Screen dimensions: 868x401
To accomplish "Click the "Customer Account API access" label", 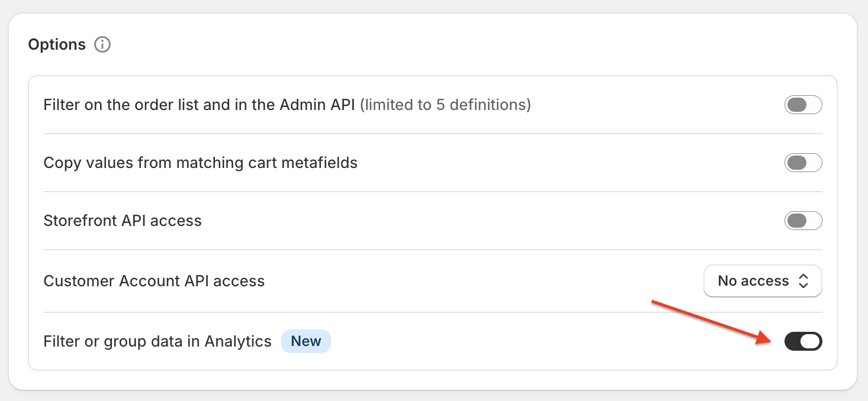I will coord(154,281).
